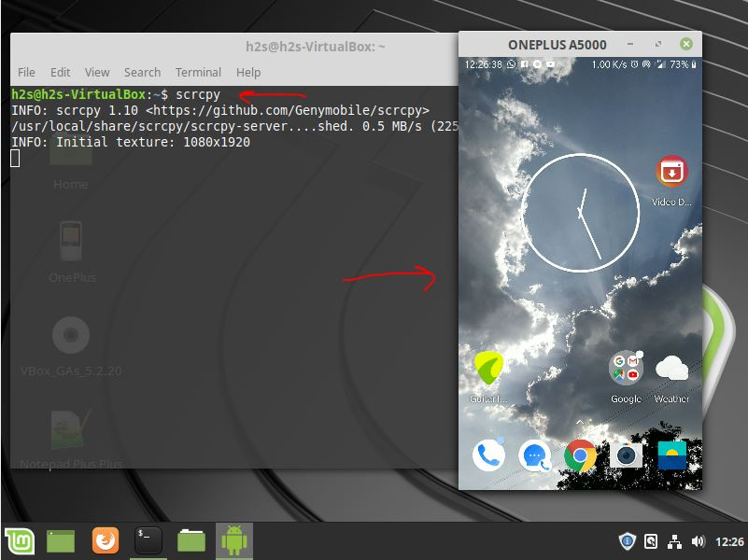This screenshot has height=560, width=748.
Task: Click the 'Initial texture: 1080x1920' line
Action: (x=153, y=142)
